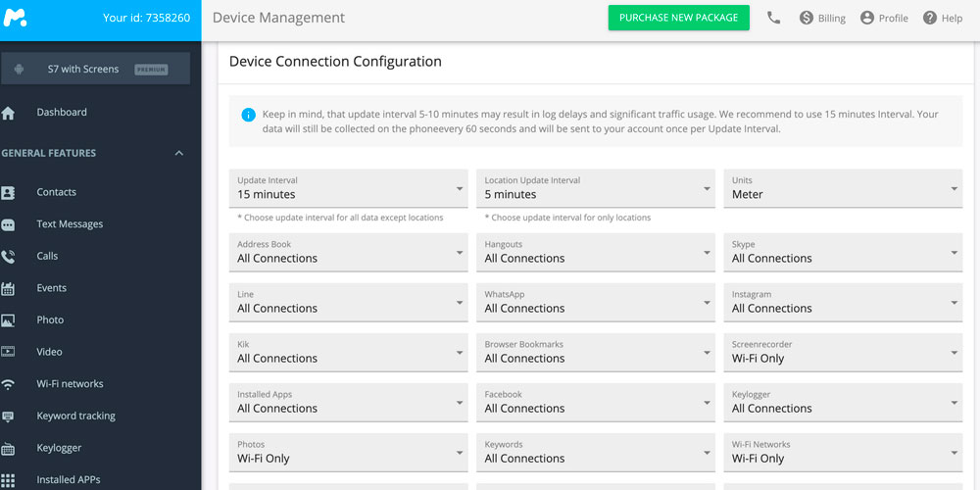The width and height of the screenshot is (980, 490).
Task: Open the Installed Apps connection dropdown
Action: click(348, 403)
